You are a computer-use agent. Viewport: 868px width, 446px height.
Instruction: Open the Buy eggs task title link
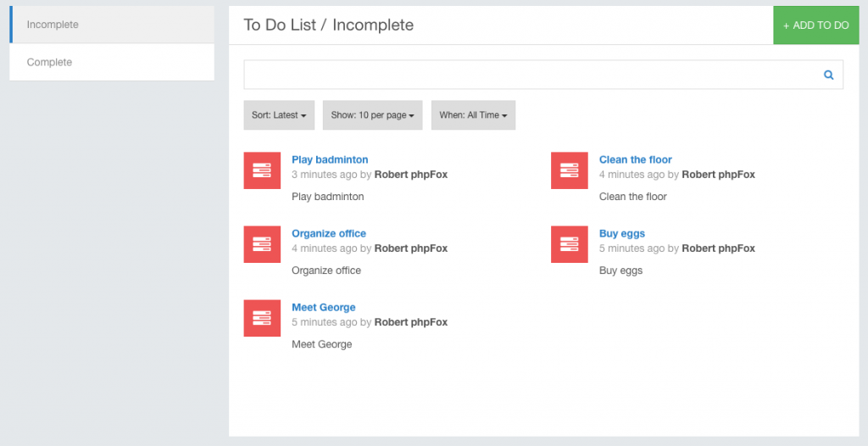(621, 233)
